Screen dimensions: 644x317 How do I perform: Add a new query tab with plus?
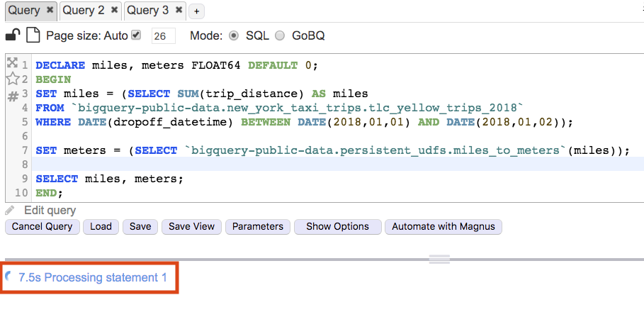pos(196,11)
